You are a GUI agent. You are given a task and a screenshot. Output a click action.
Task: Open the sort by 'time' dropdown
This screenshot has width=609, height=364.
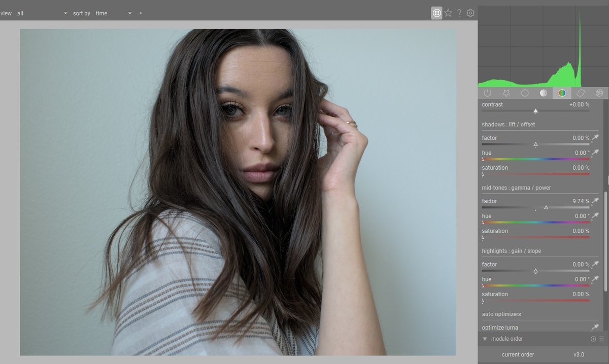[113, 13]
